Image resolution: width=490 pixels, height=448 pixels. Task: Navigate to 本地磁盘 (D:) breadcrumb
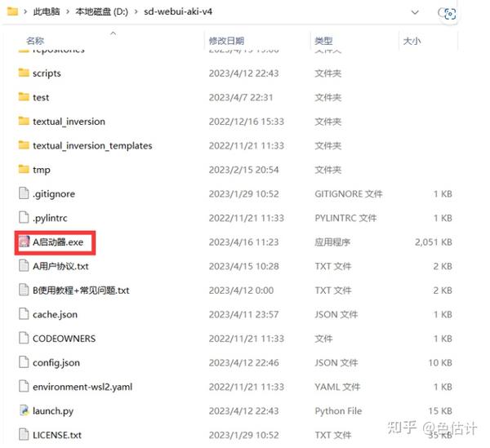[x=102, y=12]
